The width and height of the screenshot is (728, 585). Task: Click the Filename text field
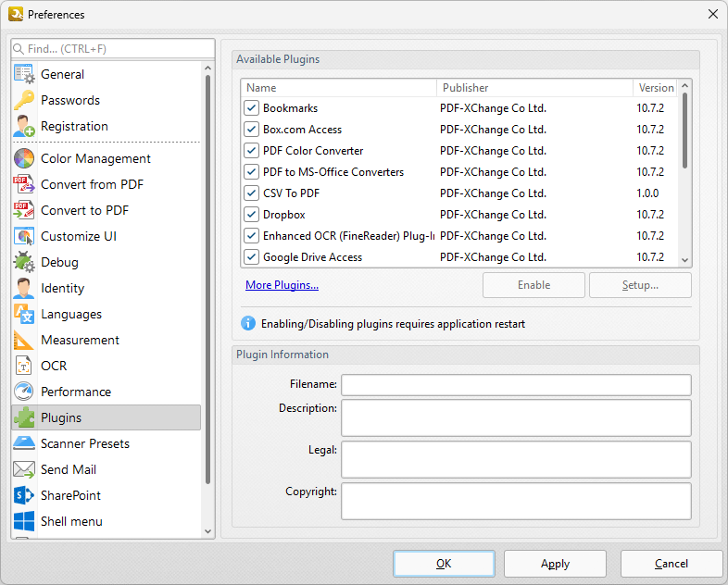516,385
